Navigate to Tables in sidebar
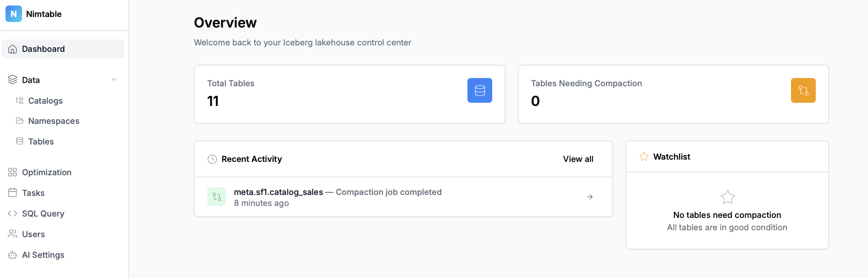This screenshot has height=278, width=868. (41, 142)
